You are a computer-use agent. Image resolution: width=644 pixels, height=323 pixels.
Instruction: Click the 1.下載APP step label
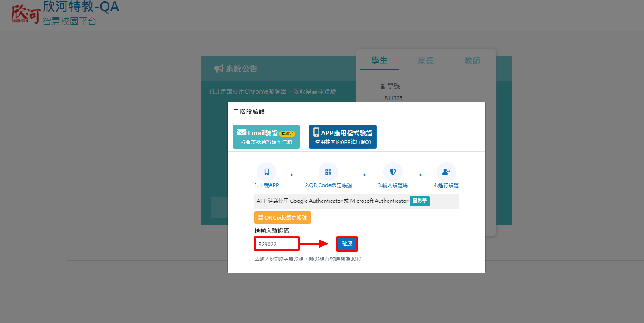pyautogui.click(x=266, y=185)
